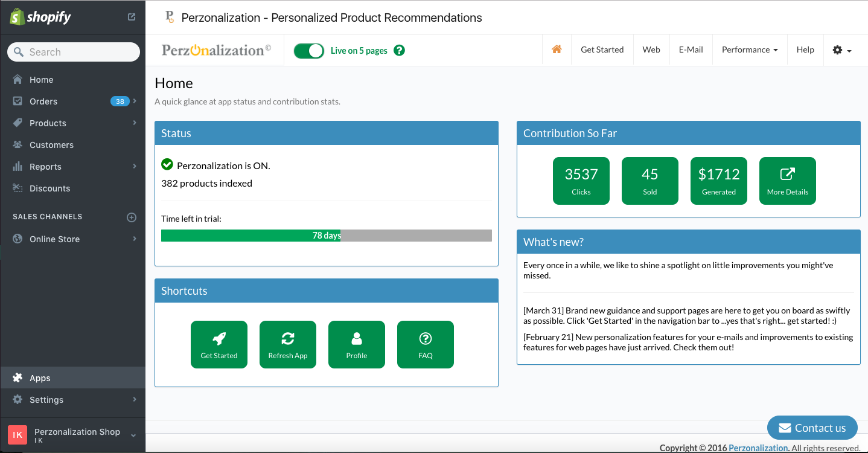Open the gear settings dropdown
This screenshot has height=453, width=868.
841,50
